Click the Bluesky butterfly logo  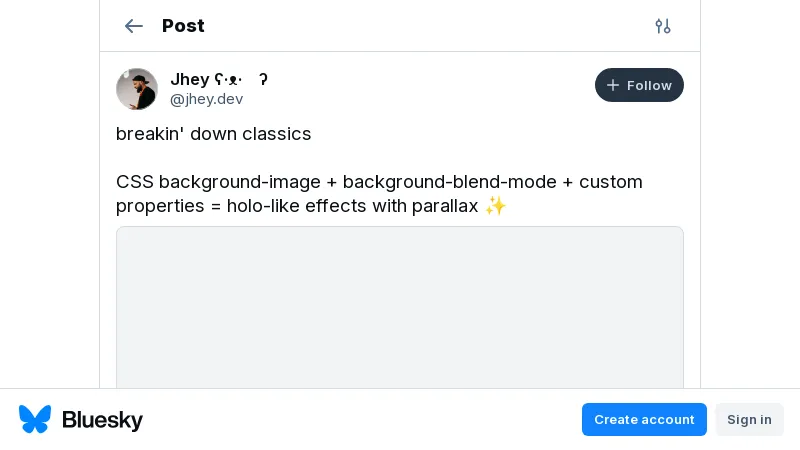coord(35,419)
